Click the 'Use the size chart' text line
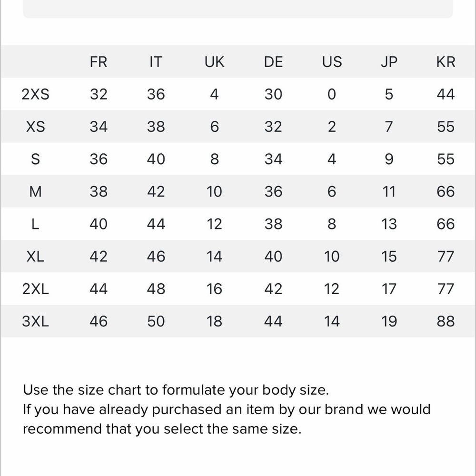This screenshot has height=476, width=476. pos(176,390)
